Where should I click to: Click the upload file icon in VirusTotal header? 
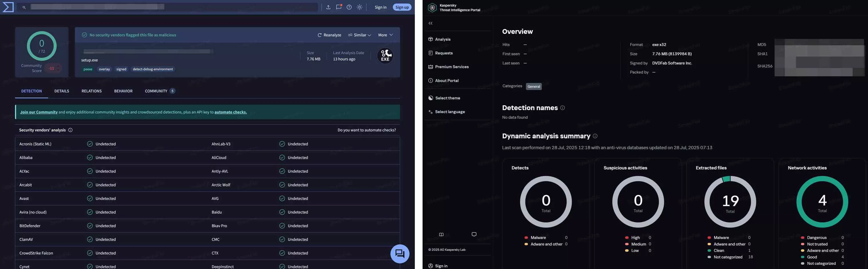pyautogui.click(x=328, y=7)
